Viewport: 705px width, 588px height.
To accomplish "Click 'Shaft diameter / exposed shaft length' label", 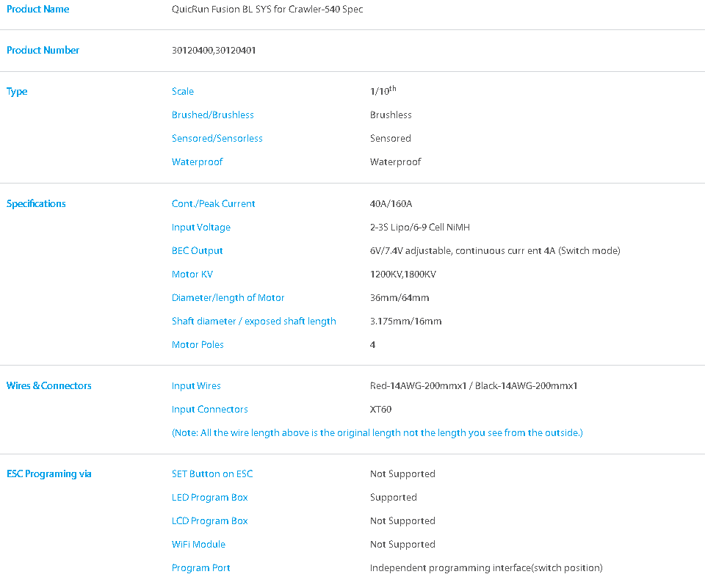I will point(253,322).
